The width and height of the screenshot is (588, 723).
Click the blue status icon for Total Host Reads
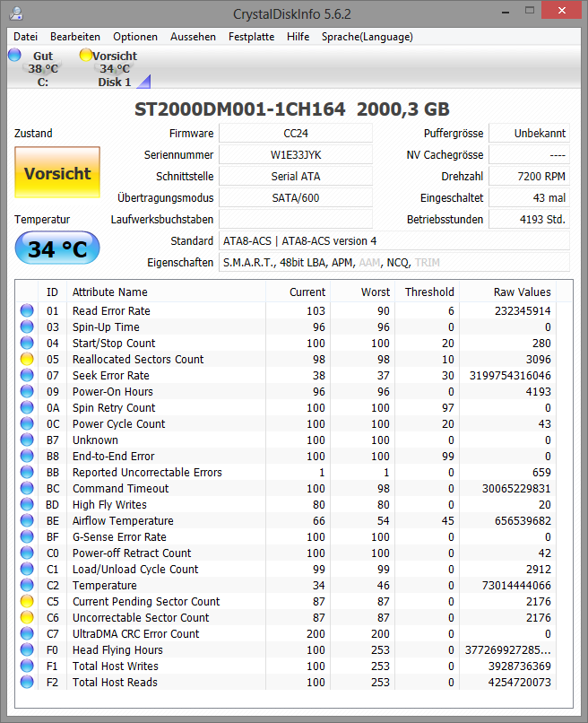point(27,682)
